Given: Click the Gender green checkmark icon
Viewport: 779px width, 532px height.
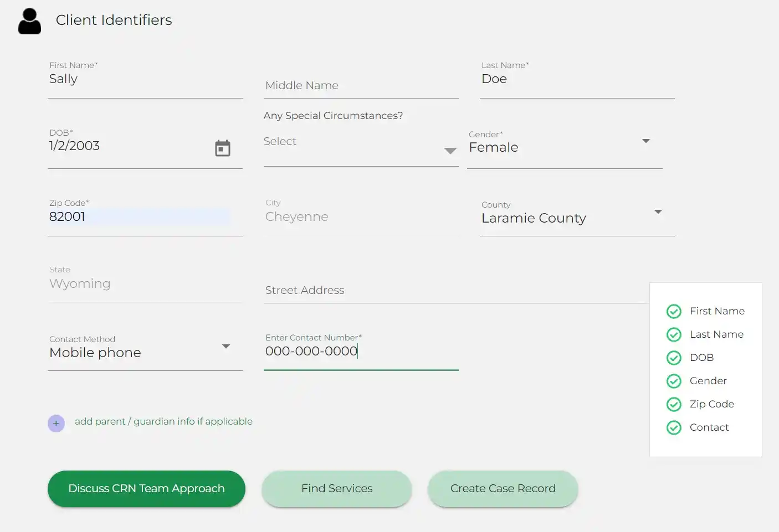Looking at the screenshot, I should [x=674, y=381].
